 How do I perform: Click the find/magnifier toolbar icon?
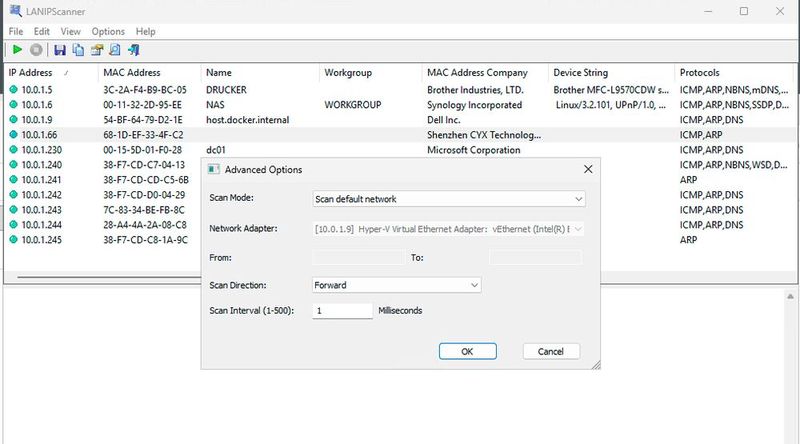coord(115,50)
